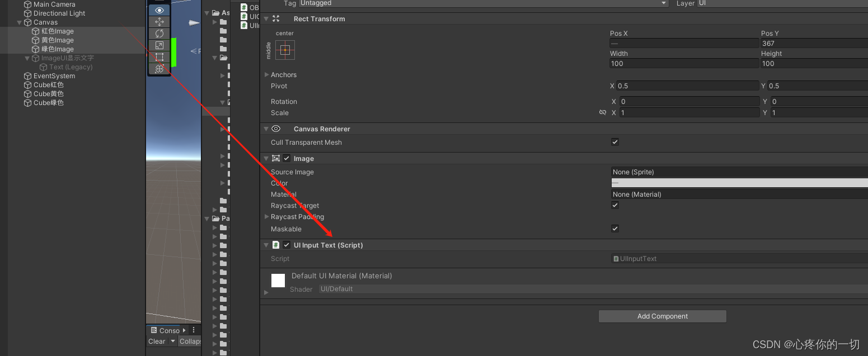Click the Packages root folder icon

215,219
